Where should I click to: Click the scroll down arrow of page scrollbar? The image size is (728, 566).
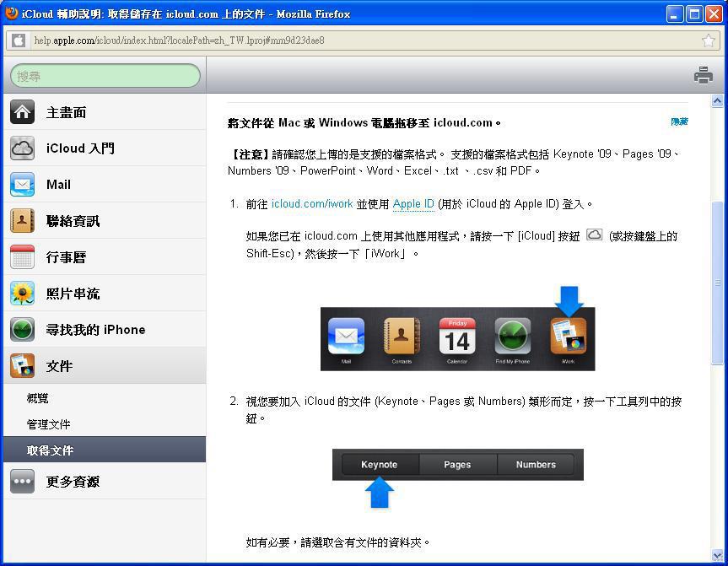pos(717,555)
